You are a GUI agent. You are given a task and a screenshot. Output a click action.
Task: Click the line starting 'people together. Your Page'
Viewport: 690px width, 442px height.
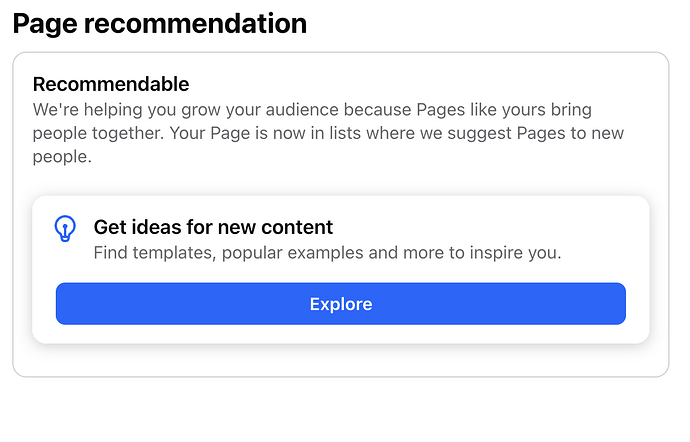[328, 133]
